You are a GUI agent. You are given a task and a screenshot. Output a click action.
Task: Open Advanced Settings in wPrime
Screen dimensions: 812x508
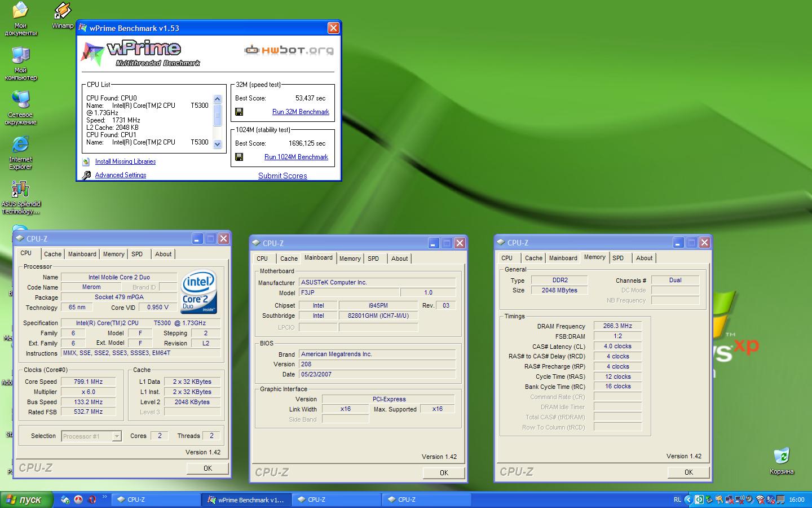tap(121, 175)
